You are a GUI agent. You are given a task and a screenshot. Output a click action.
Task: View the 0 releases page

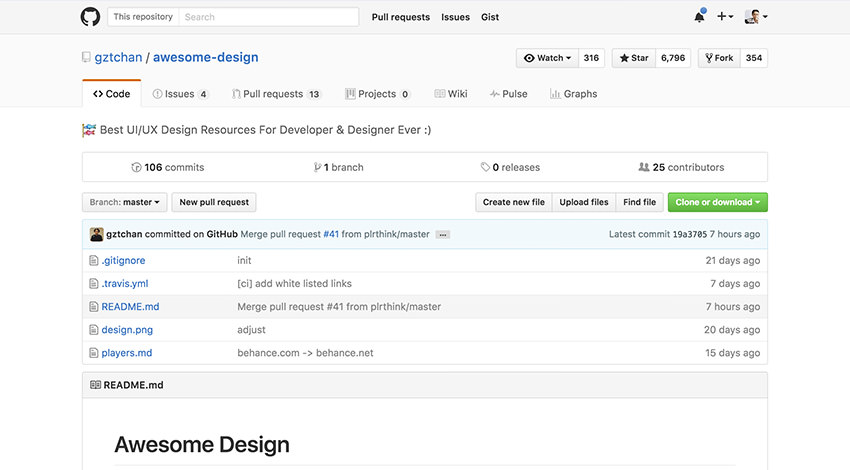pos(510,168)
